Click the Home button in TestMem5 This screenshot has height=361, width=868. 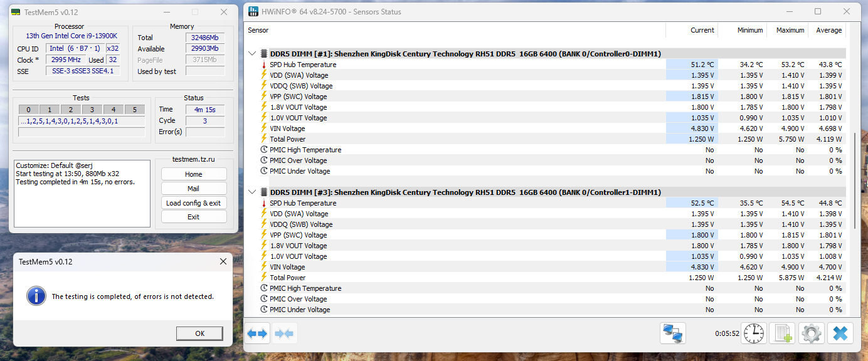pos(194,174)
